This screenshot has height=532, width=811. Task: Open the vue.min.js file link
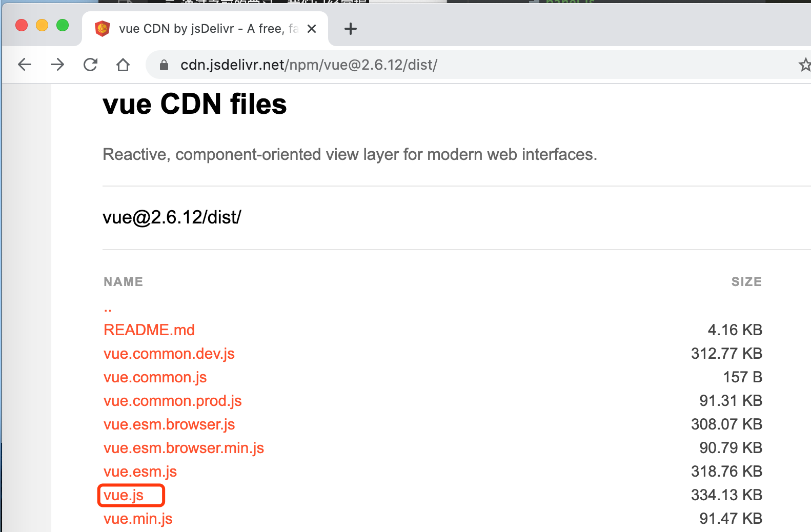(x=138, y=519)
